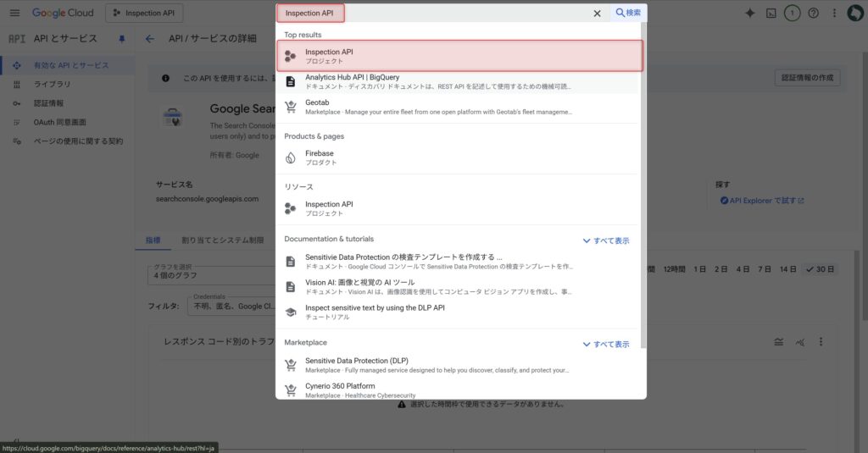868x453 pixels.
Task: Clear the search box with X icon
Action: 597,14
